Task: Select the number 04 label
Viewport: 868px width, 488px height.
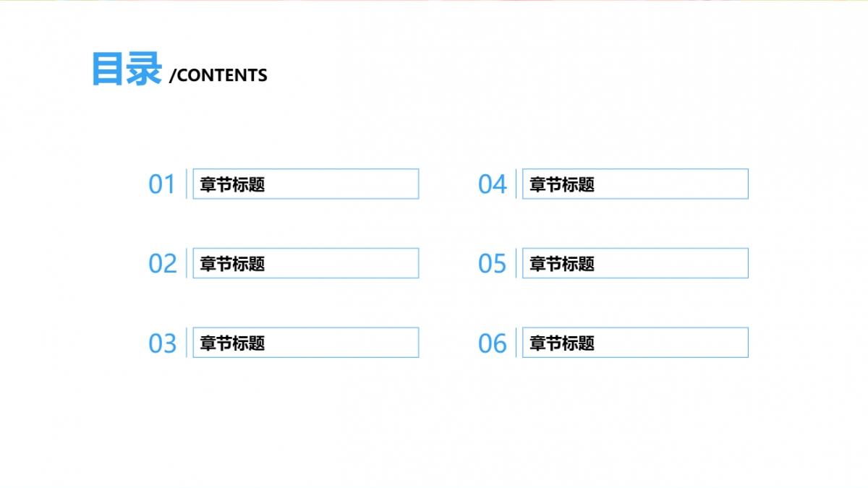Action: tap(492, 184)
